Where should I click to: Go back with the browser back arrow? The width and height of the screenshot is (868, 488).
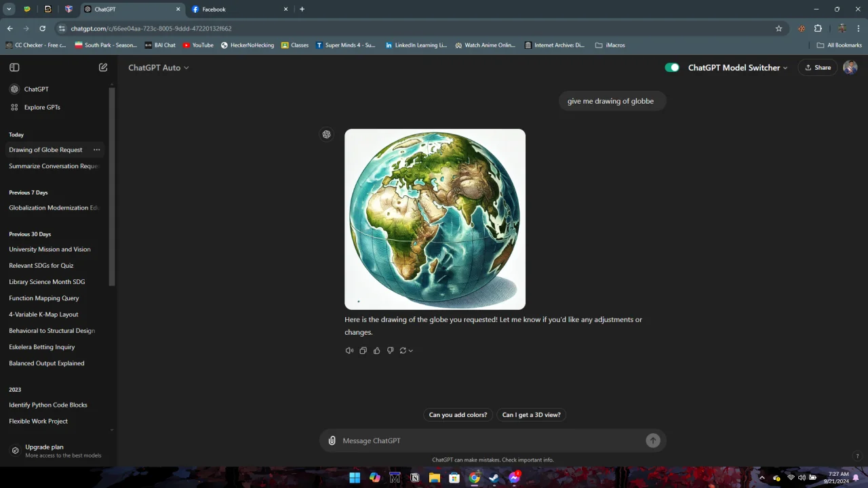coord(9,28)
